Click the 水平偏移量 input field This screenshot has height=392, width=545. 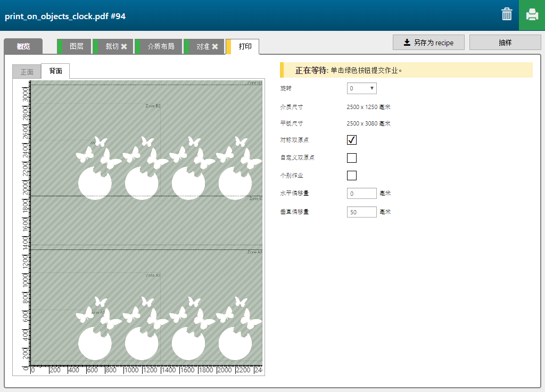point(361,194)
